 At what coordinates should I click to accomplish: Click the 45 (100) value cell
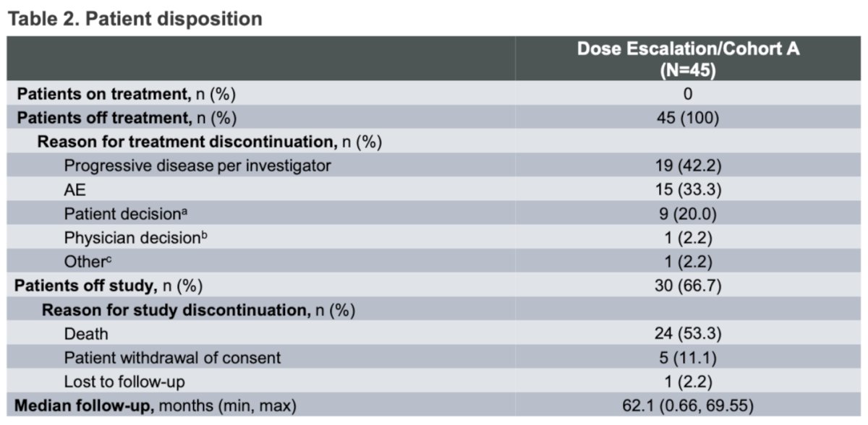point(687,118)
